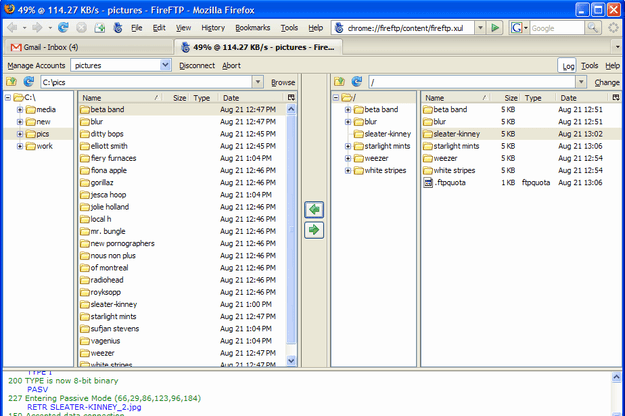Open the local path history dropdown
This screenshot has width=625, height=416.
pyautogui.click(x=258, y=82)
